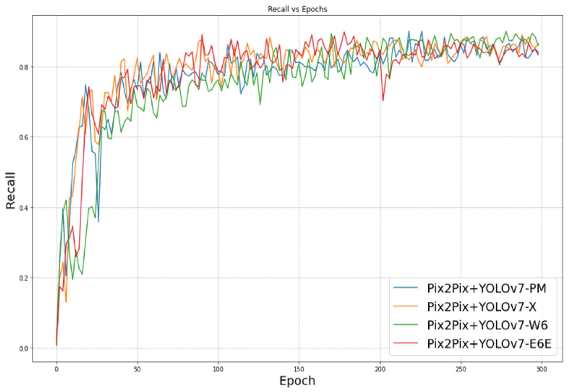
Task: Click y-axis tick label '0.4'
Action: tap(23, 208)
